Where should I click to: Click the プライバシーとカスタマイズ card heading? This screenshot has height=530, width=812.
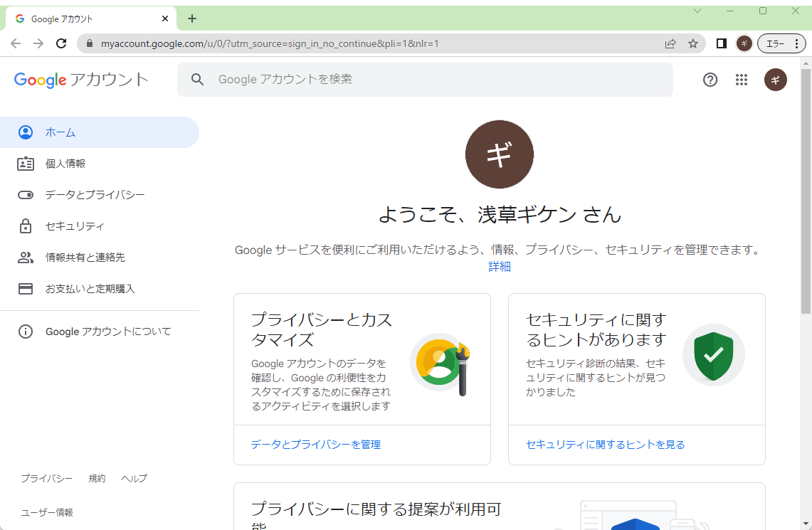(x=322, y=329)
